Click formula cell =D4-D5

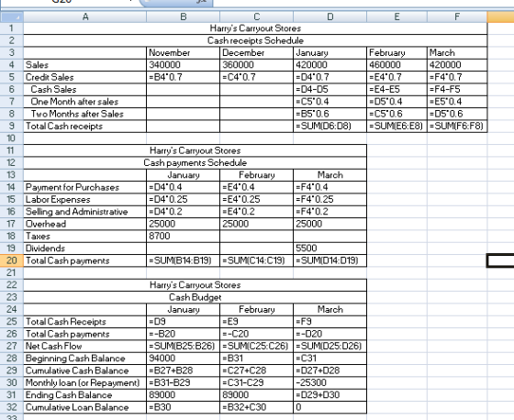[330, 90]
